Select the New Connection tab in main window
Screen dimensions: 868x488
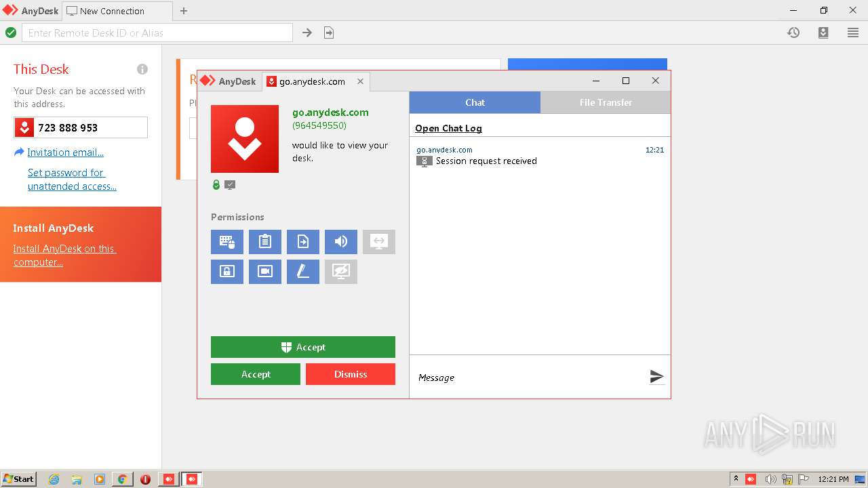point(117,11)
